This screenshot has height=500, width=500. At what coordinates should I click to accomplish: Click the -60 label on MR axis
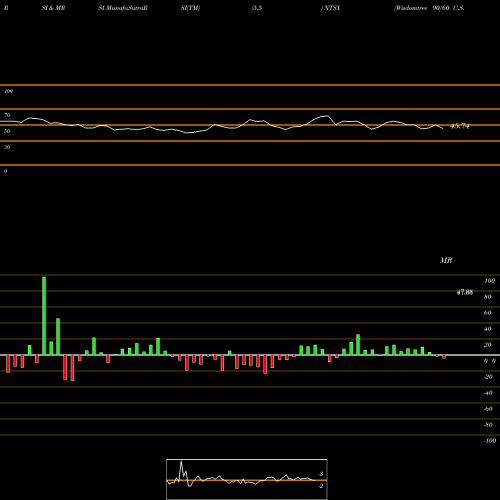point(488,409)
